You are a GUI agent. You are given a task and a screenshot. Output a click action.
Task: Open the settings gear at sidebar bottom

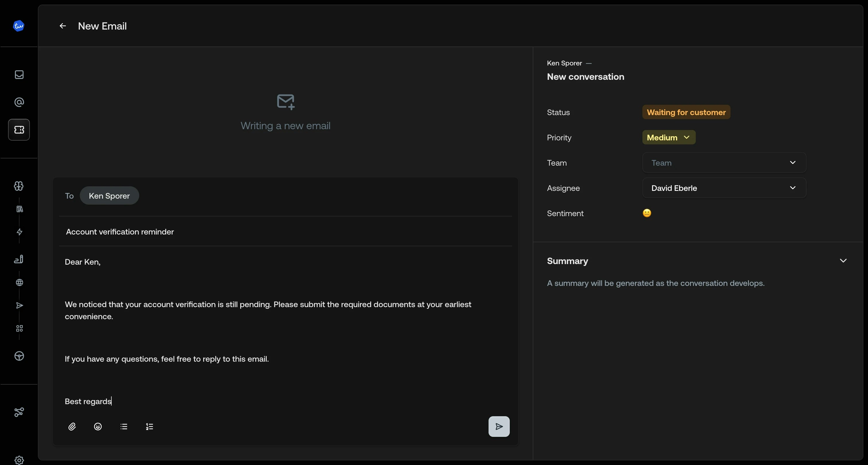(x=19, y=460)
